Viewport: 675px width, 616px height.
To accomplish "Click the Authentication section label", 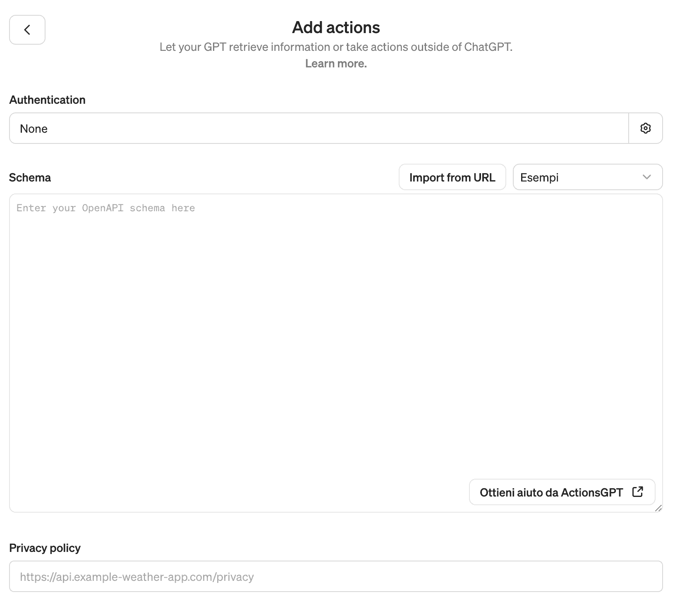I will pyautogui.click(x=48, y=100).
